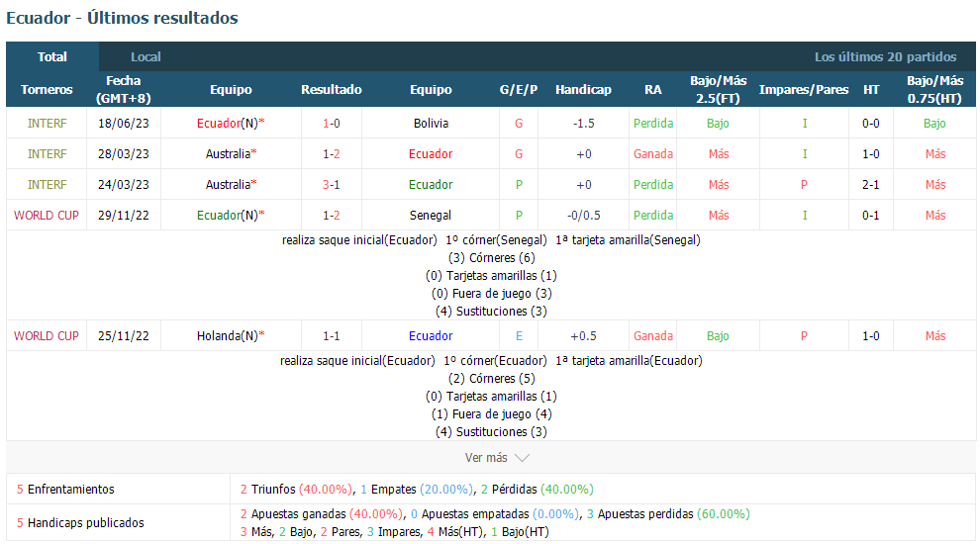Click the HT score 0-1
980x544 pixels.
pos(871,215)
